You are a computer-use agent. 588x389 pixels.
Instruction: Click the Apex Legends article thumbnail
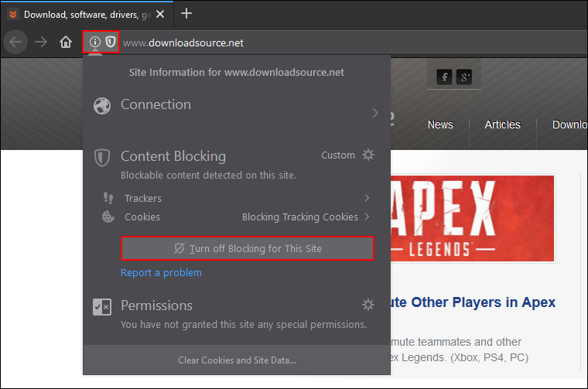[x=473, y=219]
